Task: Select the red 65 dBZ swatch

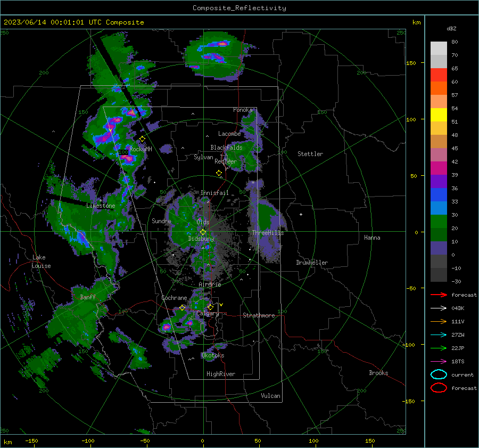Action: coord(439,75)
